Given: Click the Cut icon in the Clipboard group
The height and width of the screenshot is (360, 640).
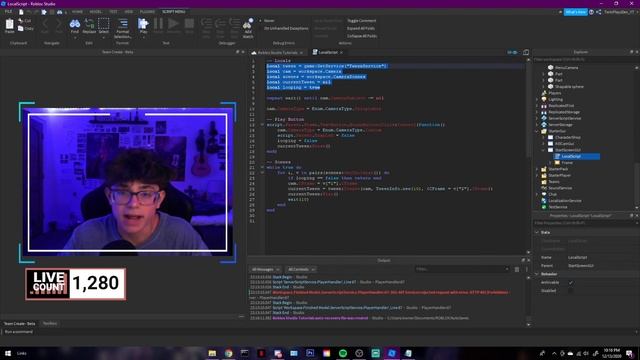Looking at the screenshot, I should pos(20,20).
